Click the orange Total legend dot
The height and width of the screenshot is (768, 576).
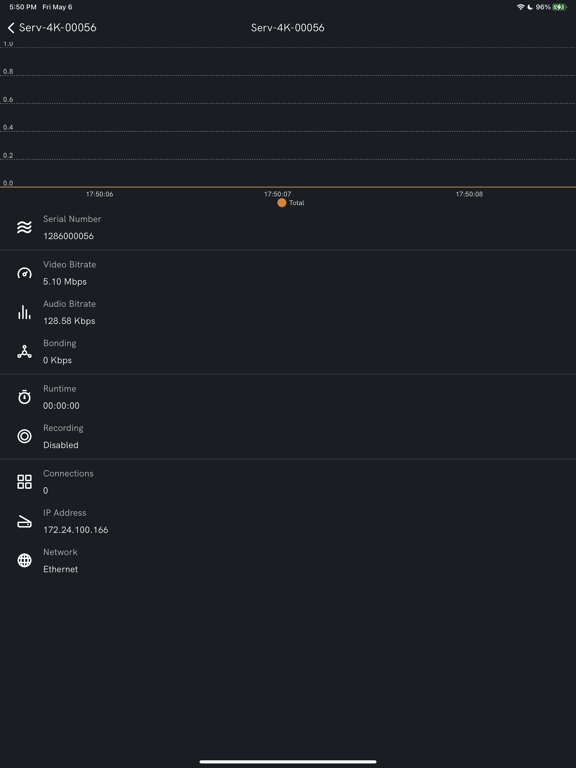[282, 202]
